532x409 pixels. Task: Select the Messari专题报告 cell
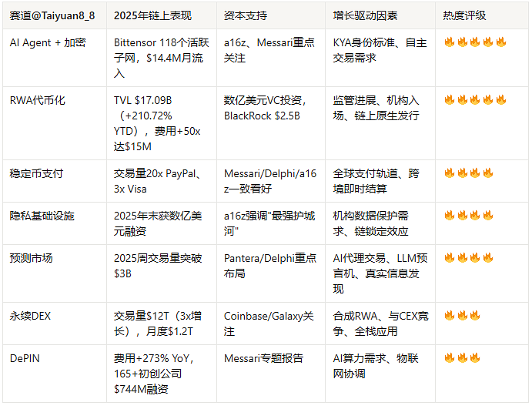263,358
